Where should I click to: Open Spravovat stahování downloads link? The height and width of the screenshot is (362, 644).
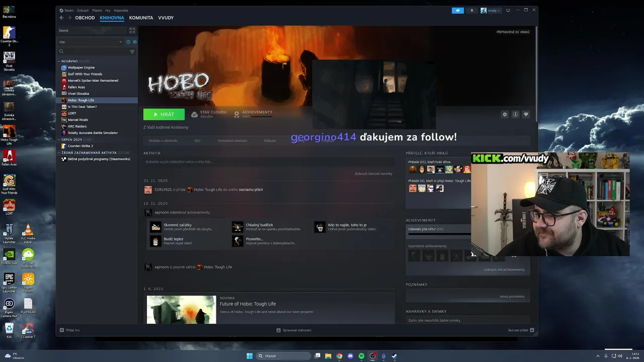pos(294,330)
